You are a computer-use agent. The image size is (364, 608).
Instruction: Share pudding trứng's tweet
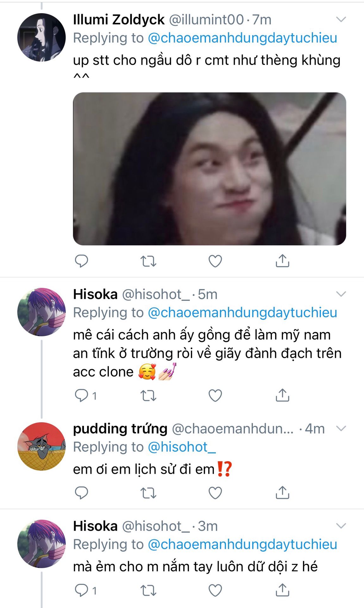282,493
